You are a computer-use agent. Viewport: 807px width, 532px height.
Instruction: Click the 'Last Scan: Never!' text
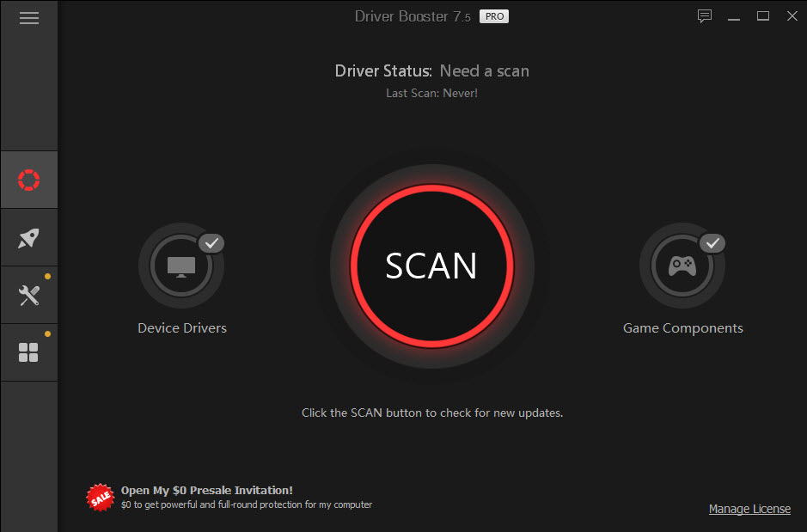click(431, 93)
